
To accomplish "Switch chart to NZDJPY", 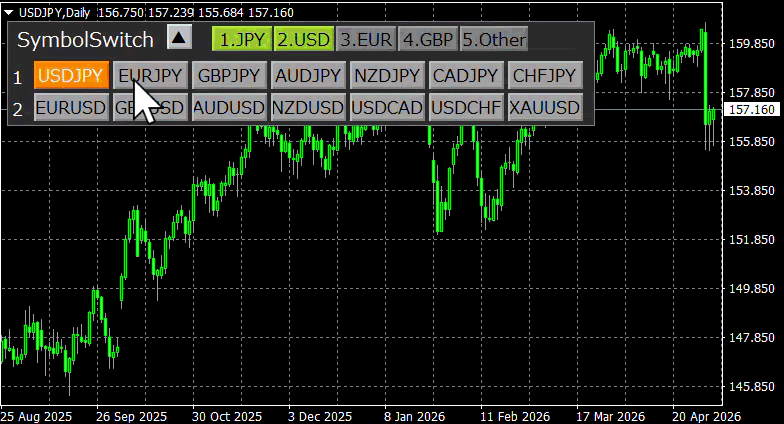I will 387,76.
